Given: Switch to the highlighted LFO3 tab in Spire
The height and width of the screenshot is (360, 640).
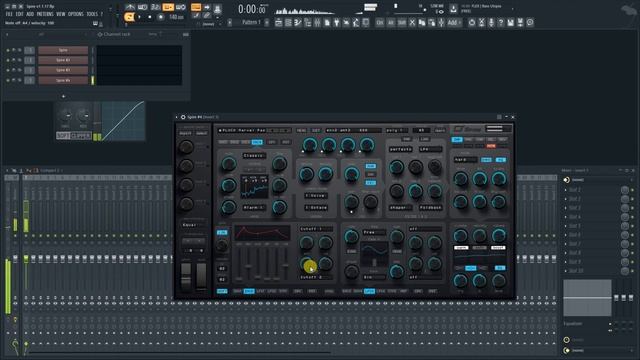Looking at the screenshot, I should 369,291.
